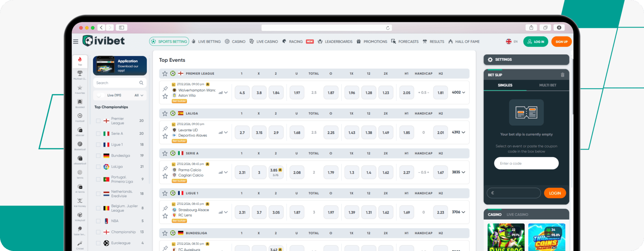Screen dimensions: 644x251
Task: Expand stats chevron for Levante vs Deportivo Alaves
Action: point(226,132)
